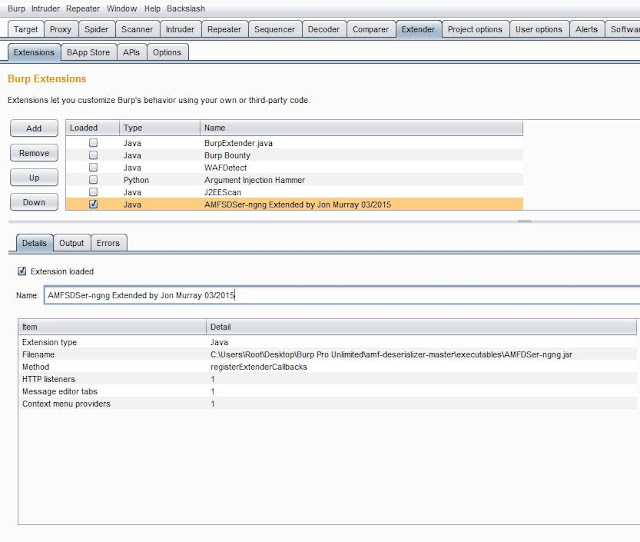Open the Output tab
The image size is (640, 542).
click(71, 243)
